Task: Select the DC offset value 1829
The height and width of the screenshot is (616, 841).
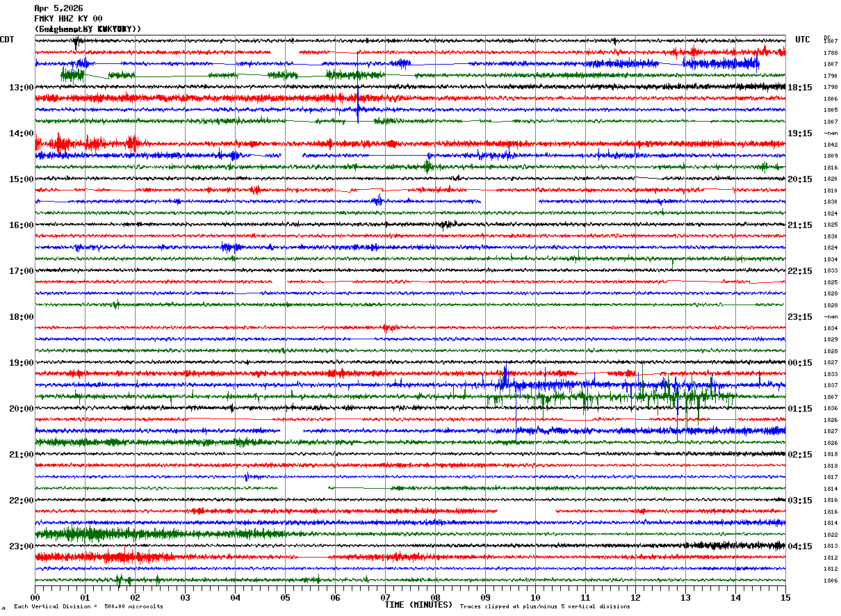Action: tap(831, 339)
